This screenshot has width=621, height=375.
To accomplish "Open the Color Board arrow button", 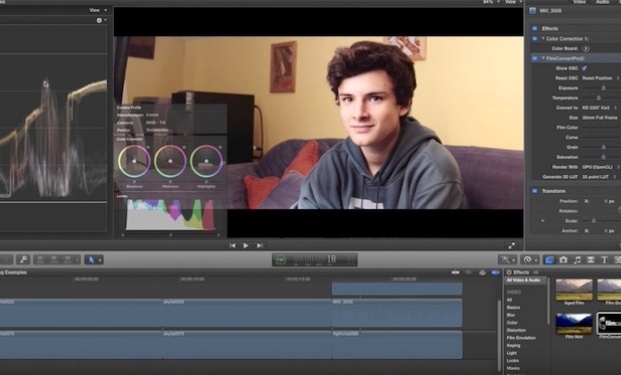I will 586,48.
